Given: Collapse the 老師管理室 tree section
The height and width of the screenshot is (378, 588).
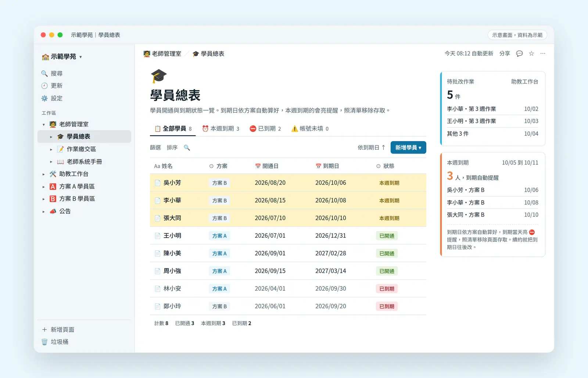Looking at the screenshot, I should pyautogui.click(x=44, y=125).
